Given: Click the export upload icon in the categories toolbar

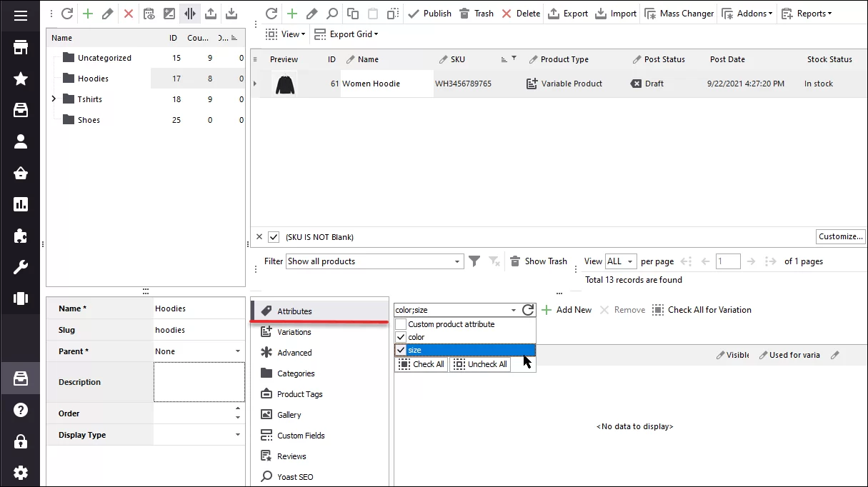Looking at the screenshot, I should [210, 13].
